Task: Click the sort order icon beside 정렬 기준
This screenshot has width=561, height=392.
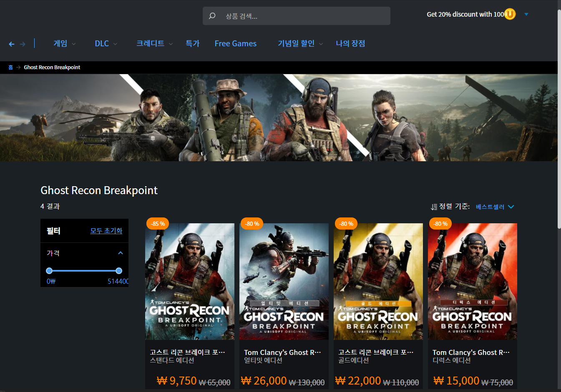Action: point(434,207)
